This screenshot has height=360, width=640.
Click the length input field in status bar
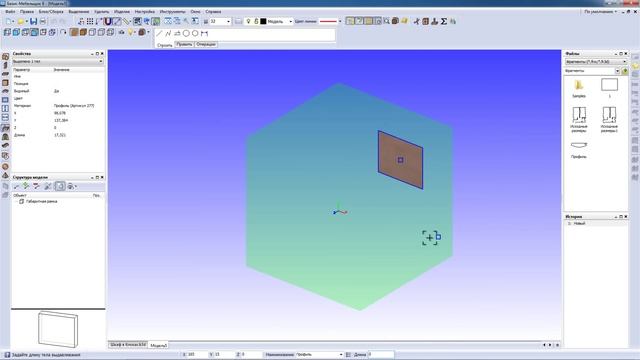coord(381,354)
